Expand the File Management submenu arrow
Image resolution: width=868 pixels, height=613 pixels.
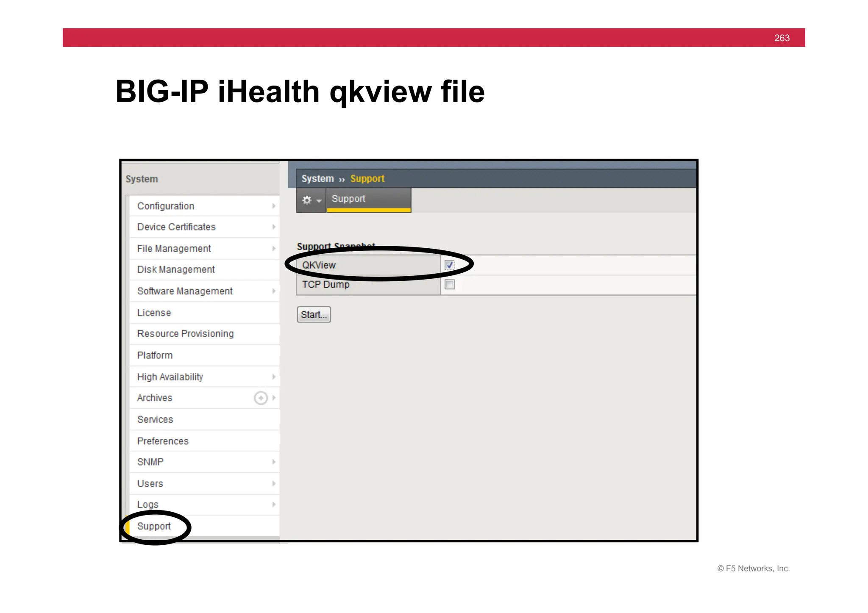[x=274, y=249]
